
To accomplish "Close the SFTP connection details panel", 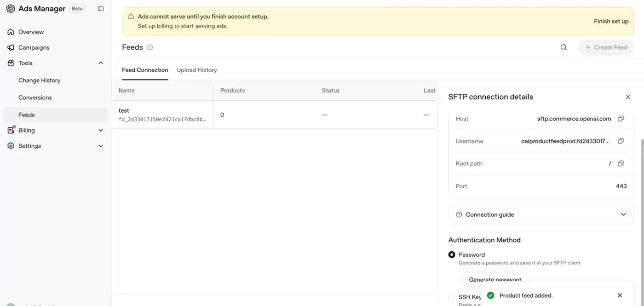I will (628, 97).
